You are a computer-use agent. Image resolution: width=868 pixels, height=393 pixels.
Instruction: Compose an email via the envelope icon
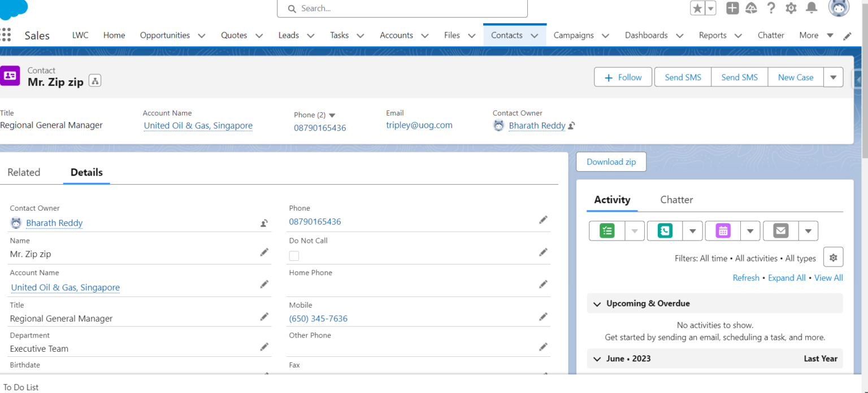pyautogui.click(x=780, y=230)
